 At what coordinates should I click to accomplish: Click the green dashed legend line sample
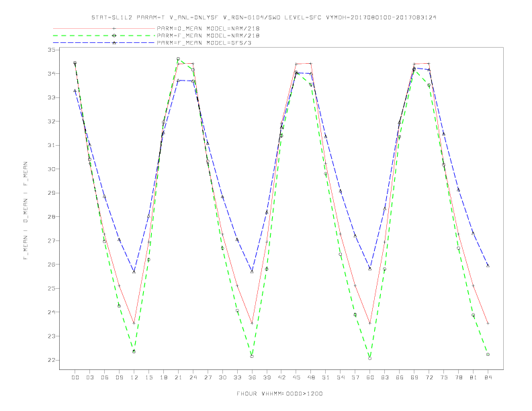coord(104,36)
